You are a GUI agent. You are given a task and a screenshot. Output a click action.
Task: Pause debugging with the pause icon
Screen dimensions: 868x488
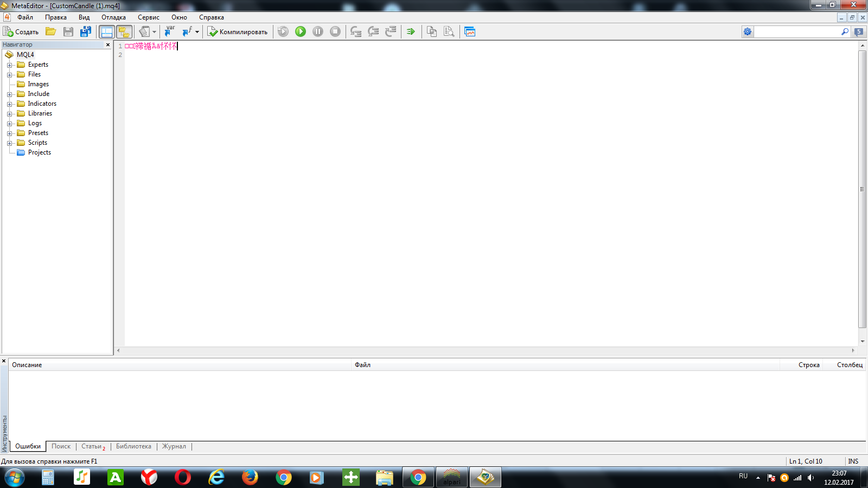pyautogui.click(x=318, y=31)
